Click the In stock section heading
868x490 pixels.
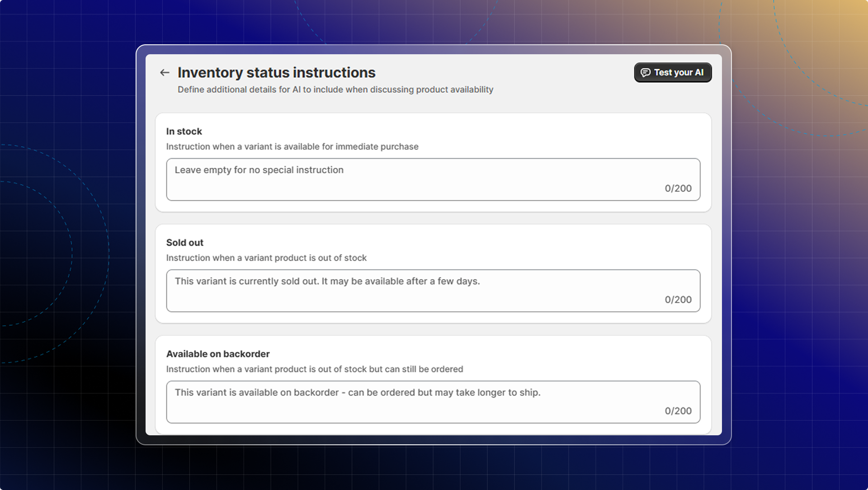point(184,132)
